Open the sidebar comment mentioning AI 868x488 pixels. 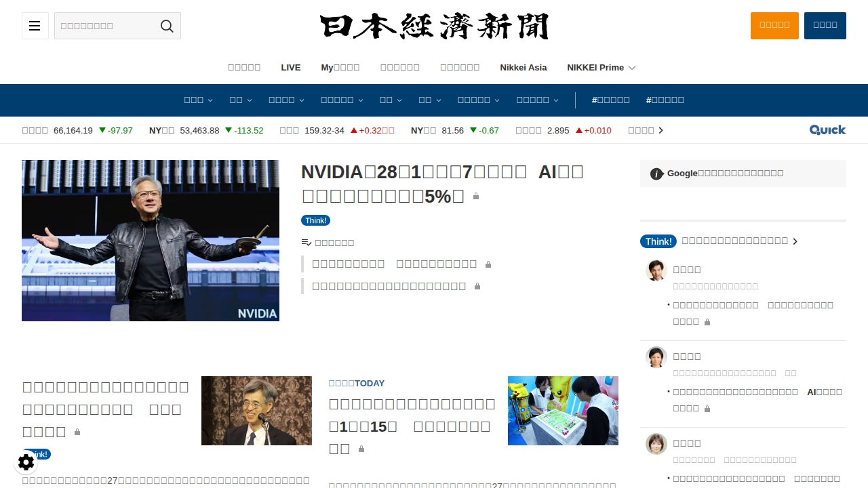point(757,400)
